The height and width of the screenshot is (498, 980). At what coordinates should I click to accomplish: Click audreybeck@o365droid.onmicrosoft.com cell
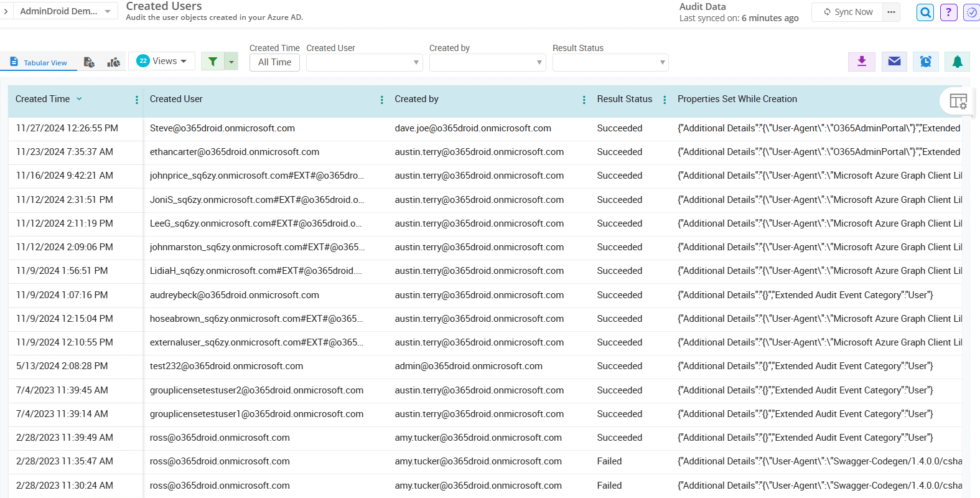tap(235, 295)
